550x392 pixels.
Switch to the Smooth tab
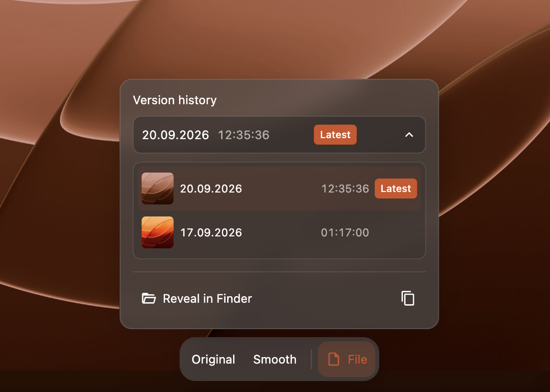[x=275, y=360]
